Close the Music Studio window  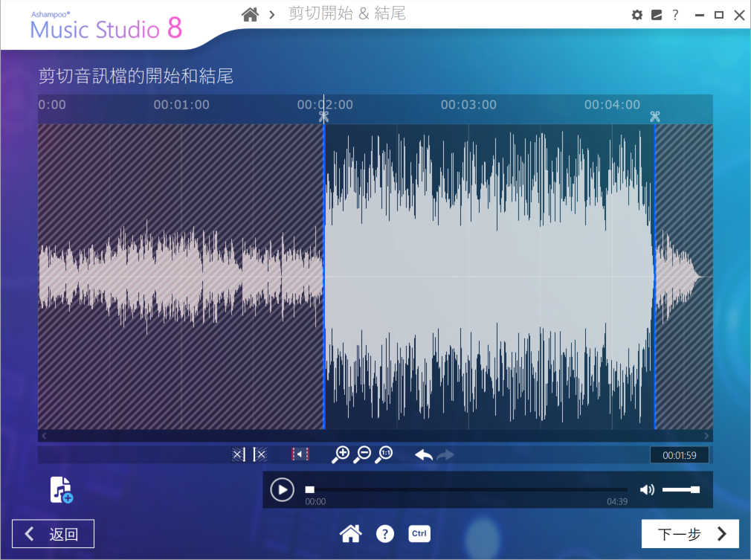(739, 15)
